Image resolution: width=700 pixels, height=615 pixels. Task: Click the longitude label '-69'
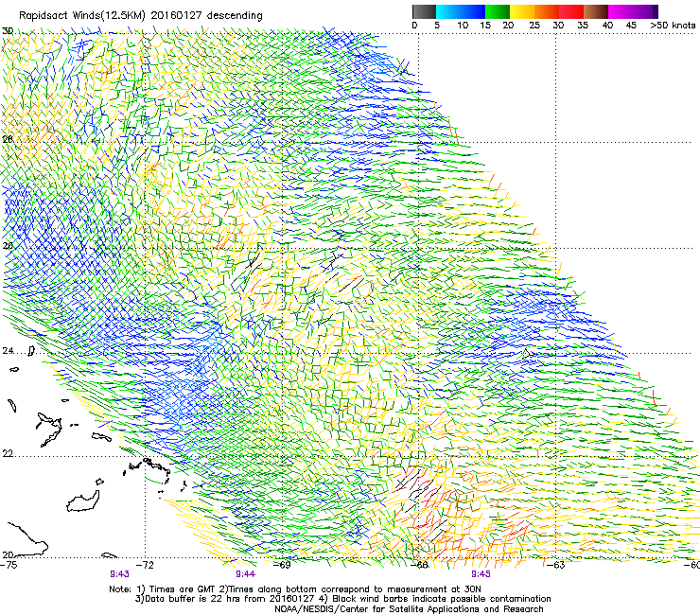click(x=282, y=565)
